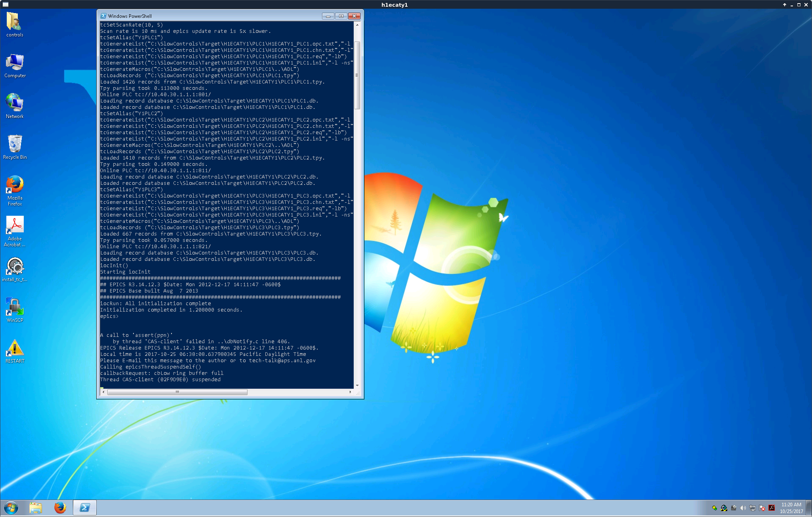
Task: Select the Recycle Bin icon
Action: tap(15, 147)
